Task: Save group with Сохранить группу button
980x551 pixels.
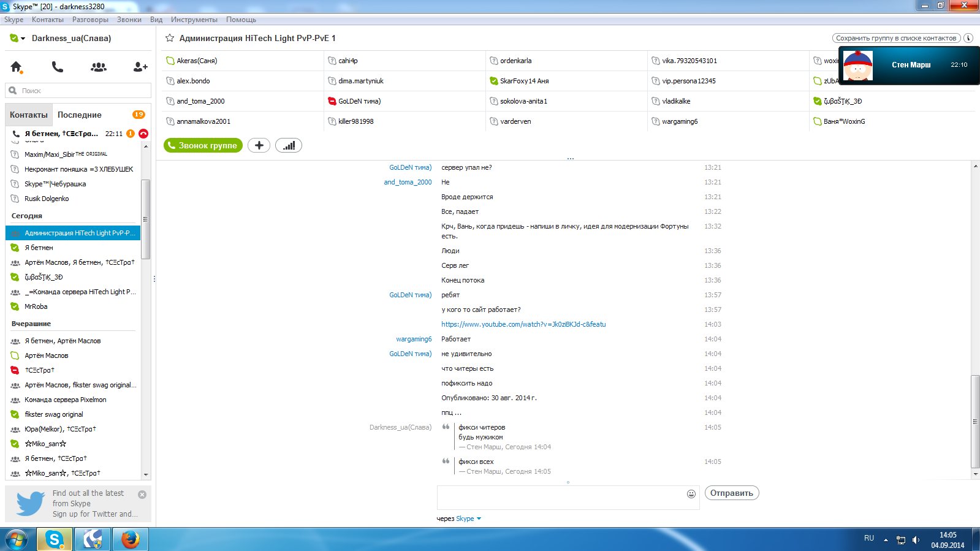Action: pos(896,38)
